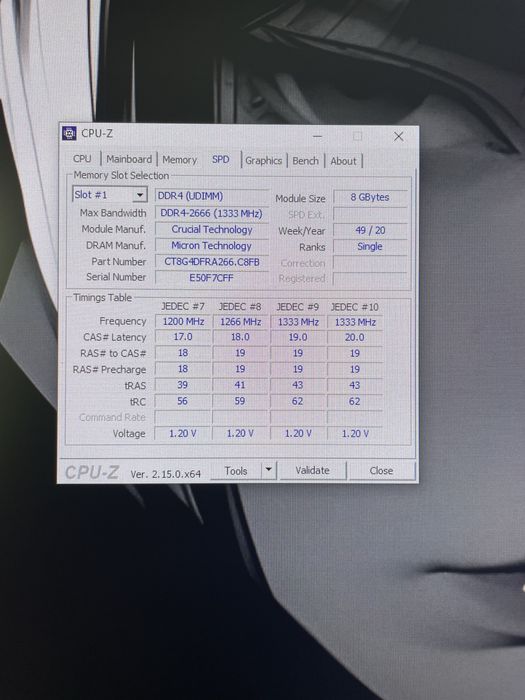Click the CPU-Z title bar icon
This screenshot has height=700, width=525.
click(x=69, y=133)
